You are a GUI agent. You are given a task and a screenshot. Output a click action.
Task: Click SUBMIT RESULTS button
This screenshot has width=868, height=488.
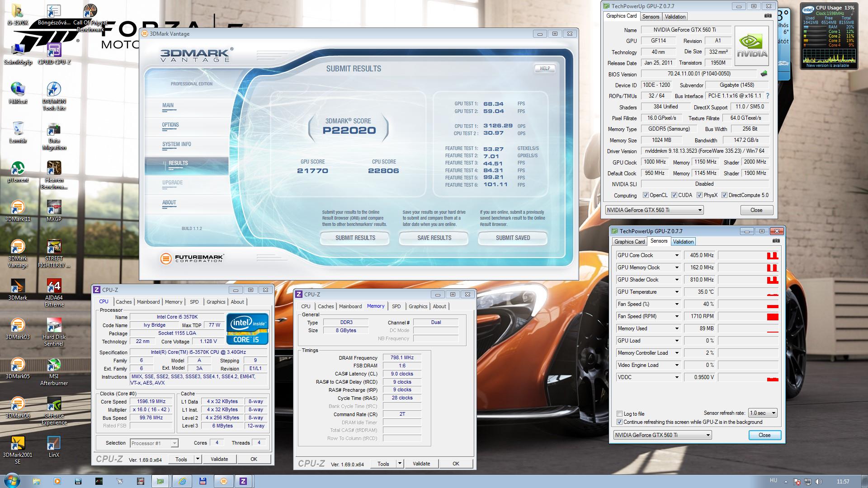355,238
